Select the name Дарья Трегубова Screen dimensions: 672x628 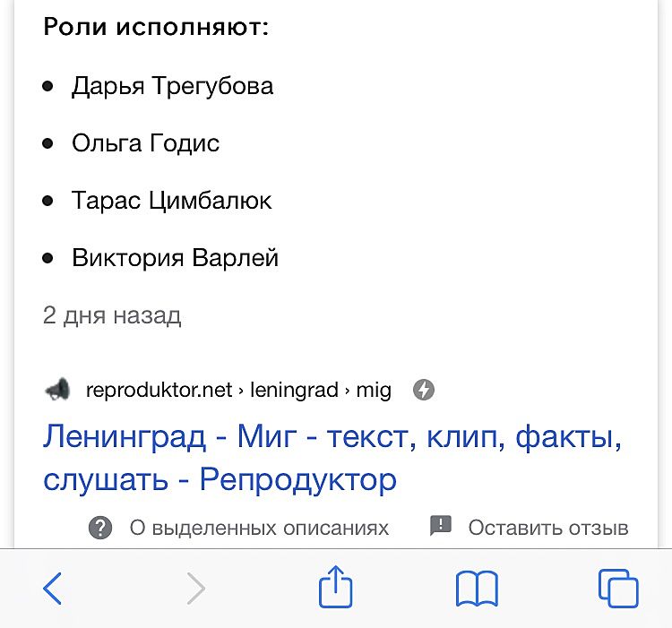172,86
